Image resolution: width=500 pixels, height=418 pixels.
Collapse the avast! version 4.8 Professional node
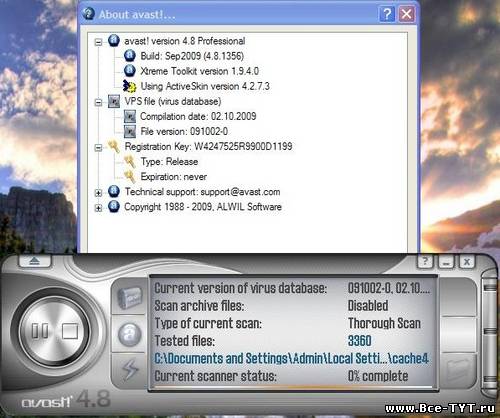[98, 42]
